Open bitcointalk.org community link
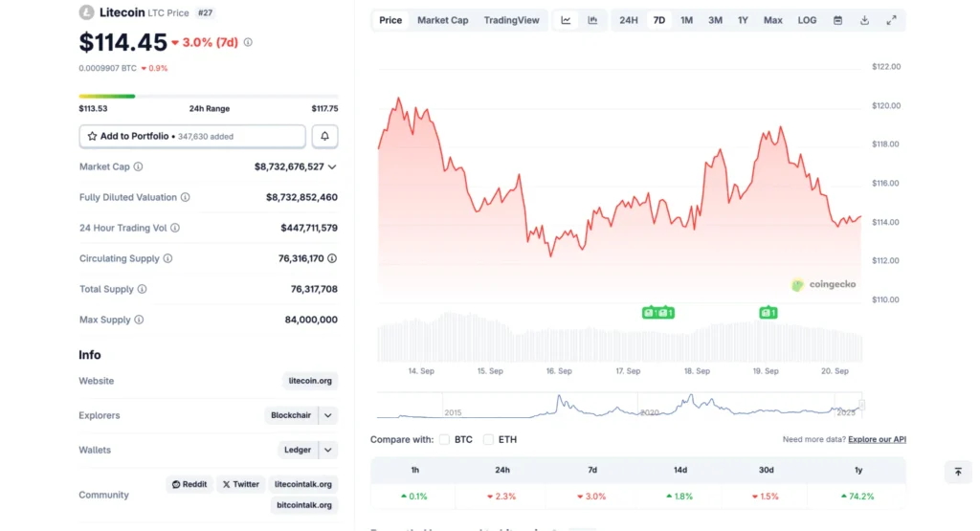The width and height of the screenshot is (980, 531). click(x=304, y=505)
